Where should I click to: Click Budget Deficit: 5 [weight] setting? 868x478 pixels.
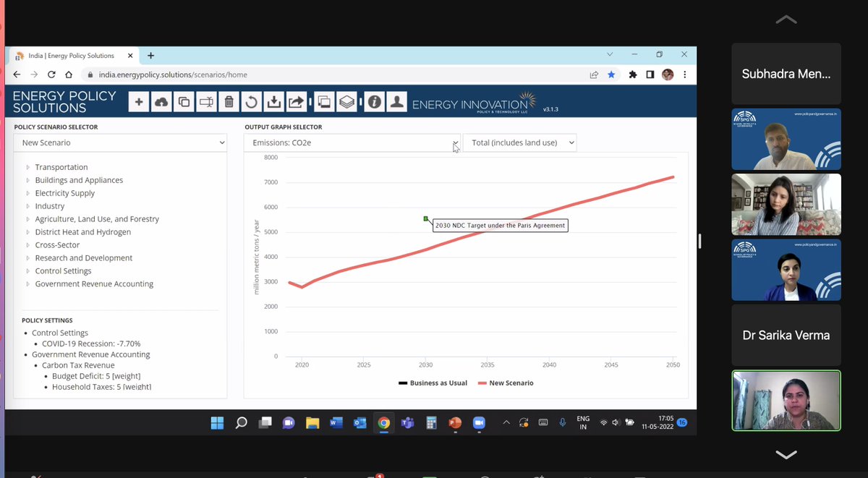[96, 376]
